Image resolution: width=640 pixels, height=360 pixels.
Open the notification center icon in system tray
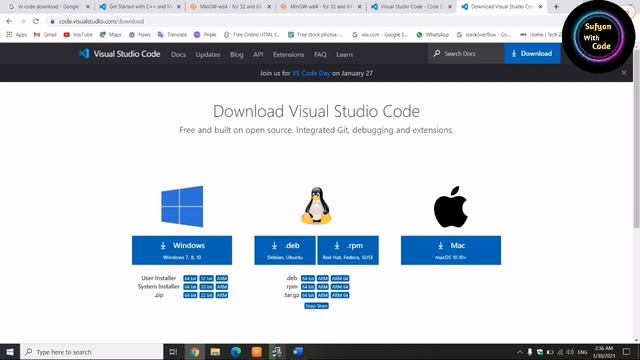tap(627, 352)
